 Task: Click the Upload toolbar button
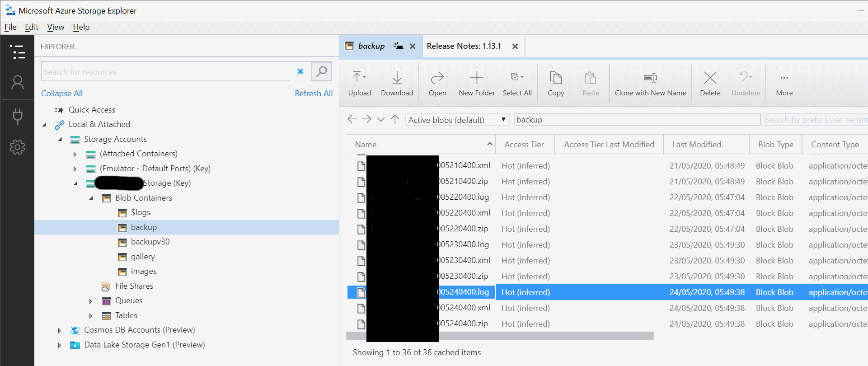pos(360,84)
